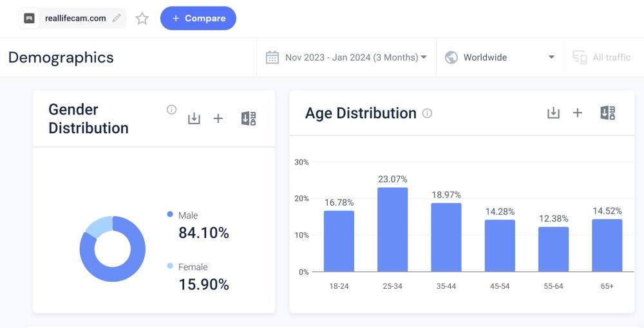Viewport: 644px width, 328px height.
Task: Open the All traffic filter
Action: 601,57
